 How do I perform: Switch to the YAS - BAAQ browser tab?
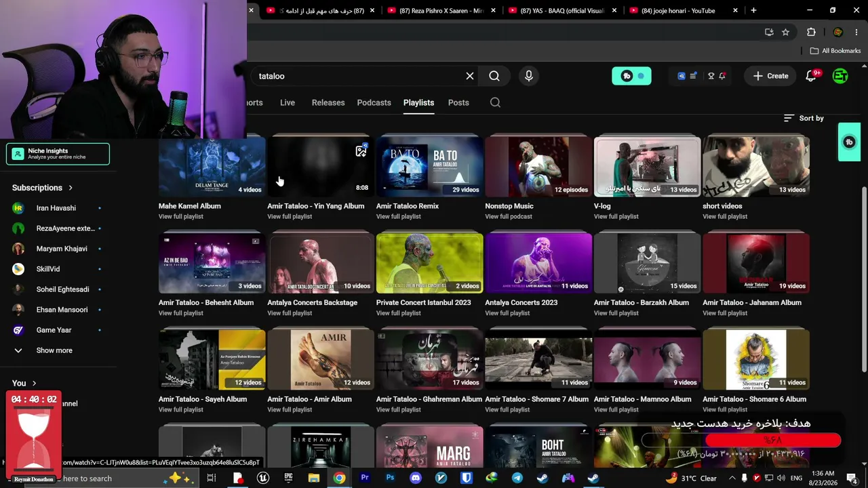point(561,10)
